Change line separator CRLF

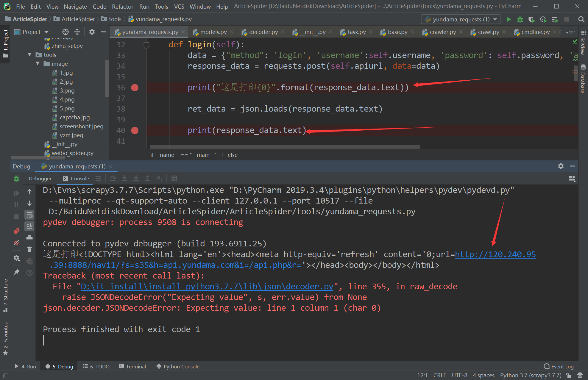[x=439, y=375]
